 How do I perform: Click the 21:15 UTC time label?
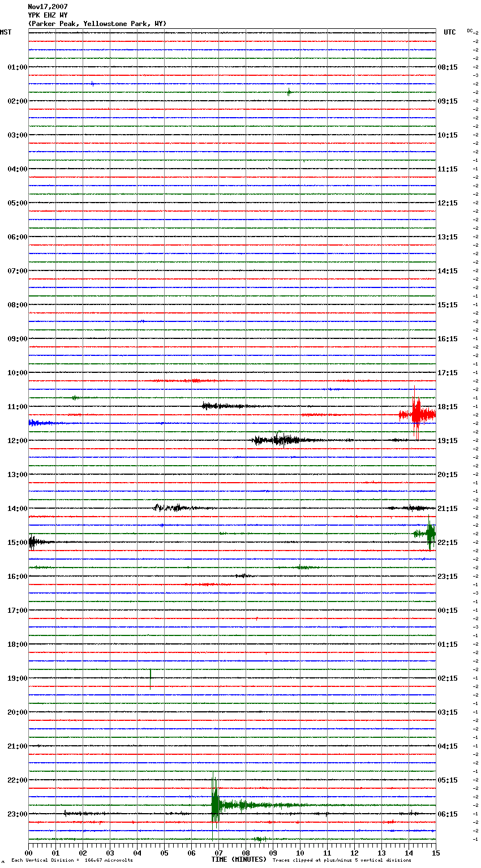click(x=448, y=509)
